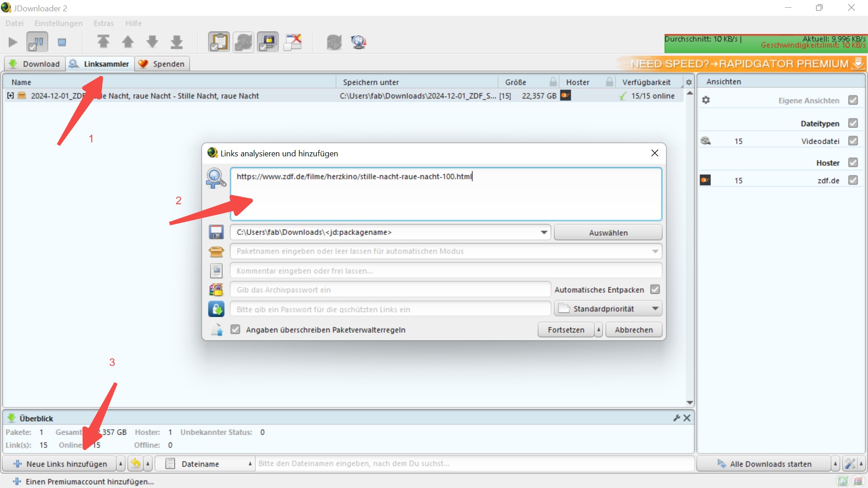Click the zdf.de hoster icon in package row
This screenshot has height=488, width=868.
click(x=565, y=95)
